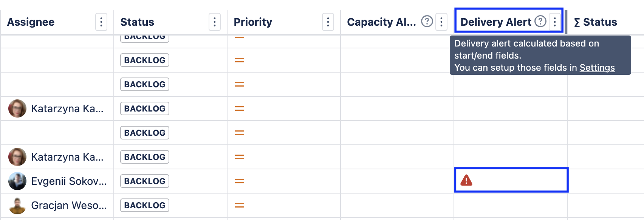The image size is (644, 220).
Task: Click the red delivery alert warning icon
Action: click(x=466, y=180)
